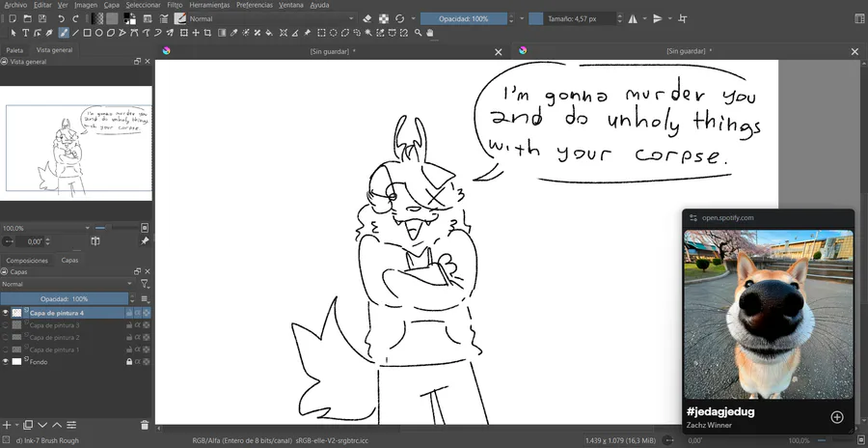Click the Redo arrow icon
The image size is (868, 448).
click(76, 19)
